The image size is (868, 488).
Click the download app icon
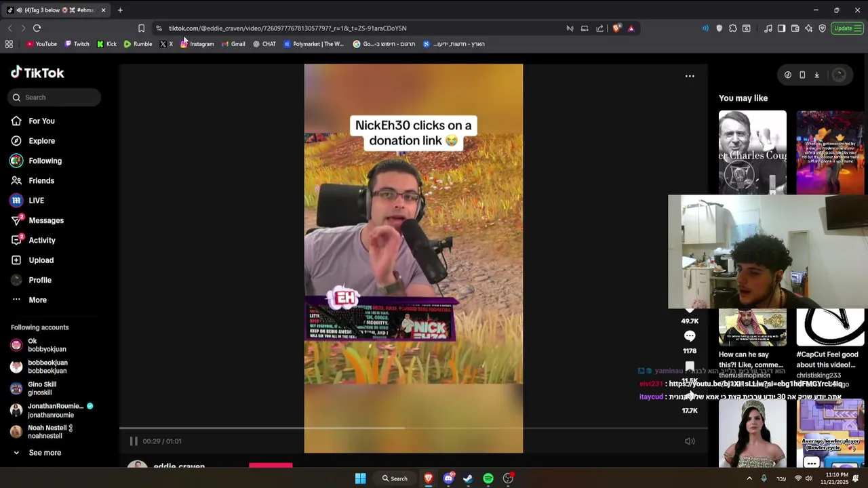point(816,75)
